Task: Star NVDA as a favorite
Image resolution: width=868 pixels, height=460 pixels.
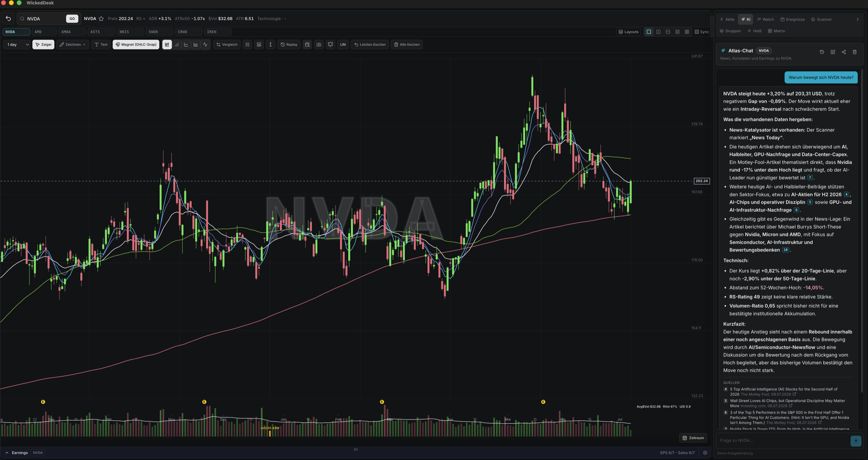Action: [101, 19]
